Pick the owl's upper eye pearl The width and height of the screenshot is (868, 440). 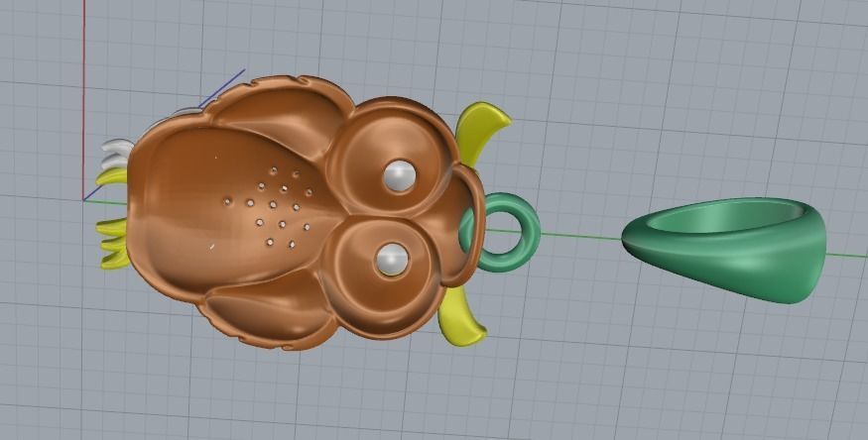[399, 175]
